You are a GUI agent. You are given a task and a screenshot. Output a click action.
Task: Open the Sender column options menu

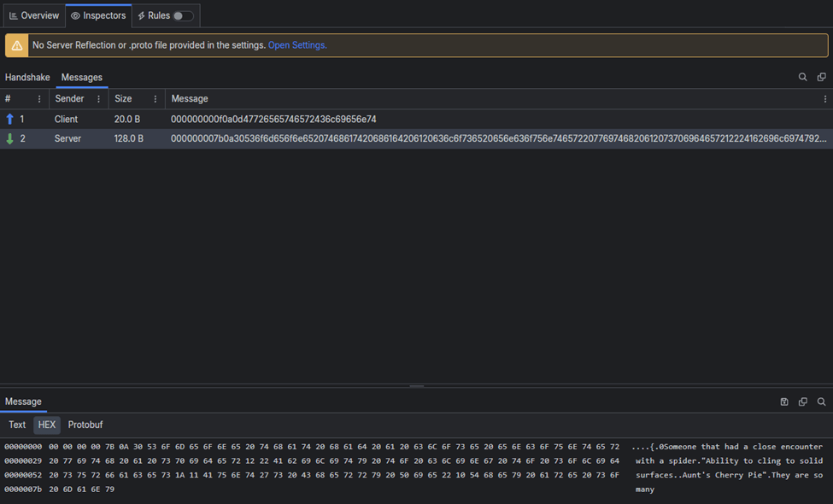[x=98, y=99]
